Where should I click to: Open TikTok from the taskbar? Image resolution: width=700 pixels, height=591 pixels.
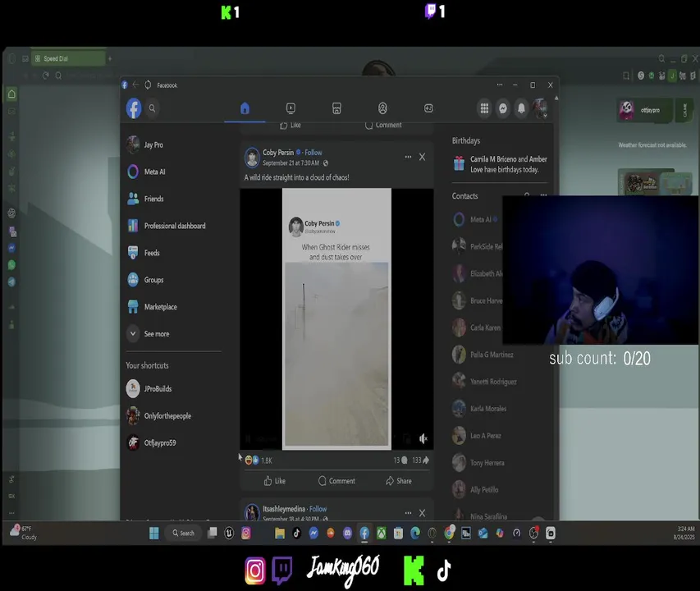tap(296, 533)
